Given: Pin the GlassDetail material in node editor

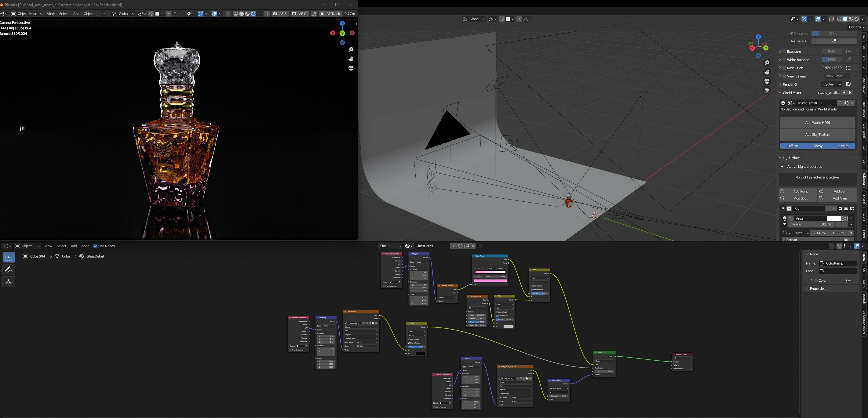Looking at the screenshot, I should [480, 246].
